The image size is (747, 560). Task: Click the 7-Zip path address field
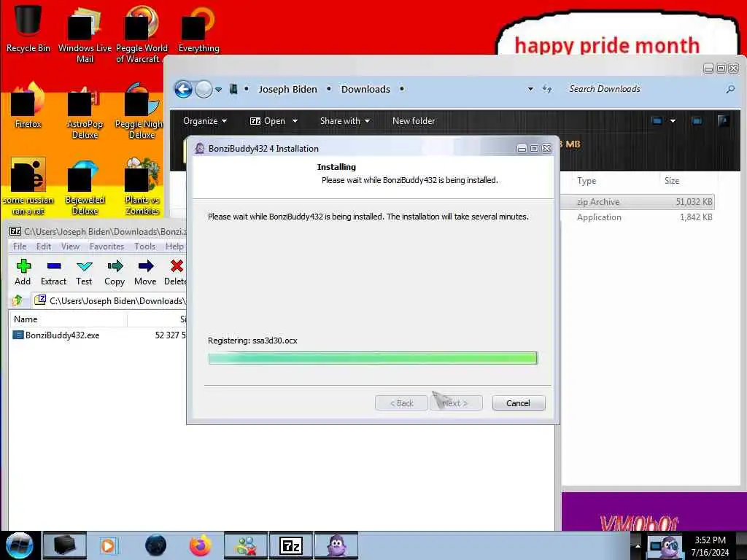pyautogui.click(x=109, y=300)
